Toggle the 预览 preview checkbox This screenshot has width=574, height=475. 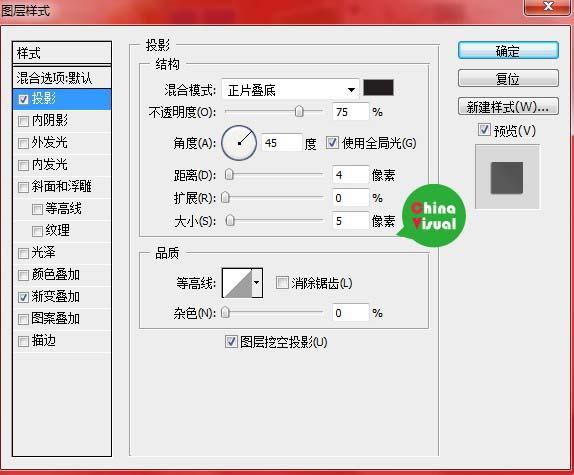point(484,130)
